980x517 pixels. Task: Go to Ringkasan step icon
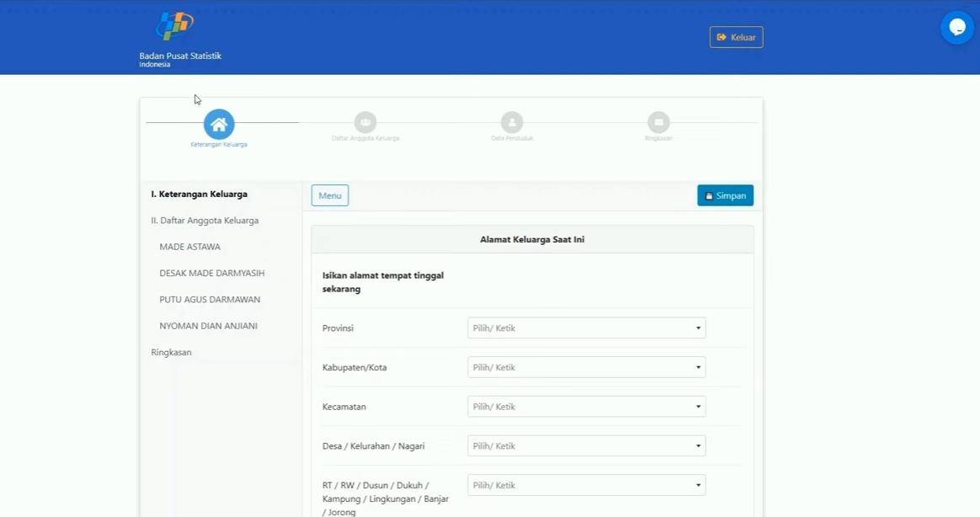[x=658, y=122]
